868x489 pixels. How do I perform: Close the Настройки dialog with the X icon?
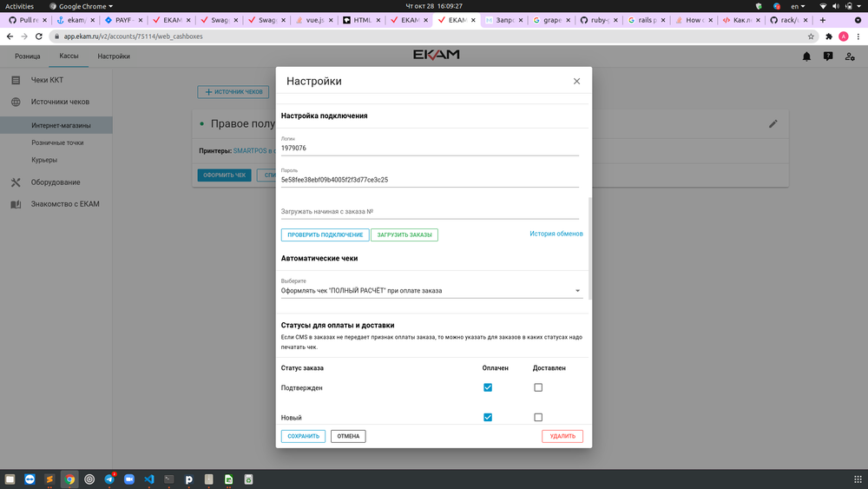pos(576,81)
